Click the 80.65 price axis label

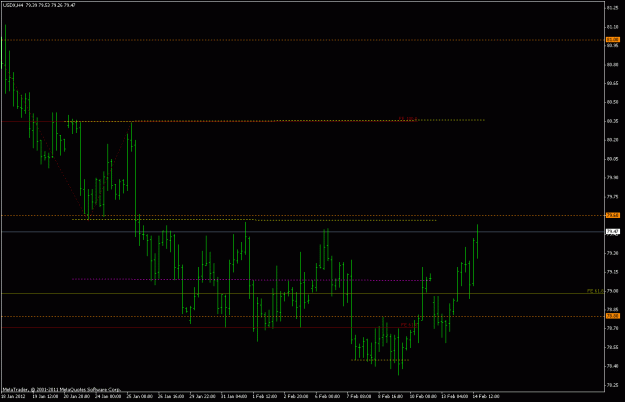click(x=613, y=84)
